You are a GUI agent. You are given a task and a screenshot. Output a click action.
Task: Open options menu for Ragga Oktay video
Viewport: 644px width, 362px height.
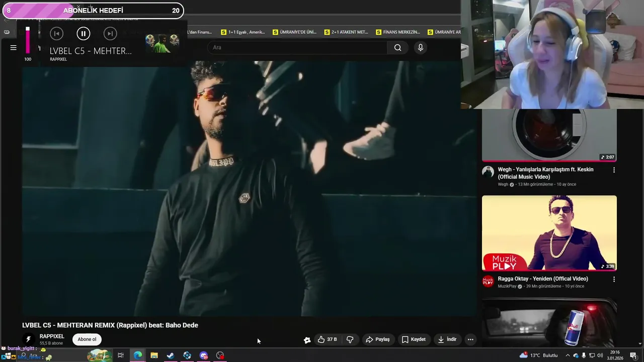[614, 279]
